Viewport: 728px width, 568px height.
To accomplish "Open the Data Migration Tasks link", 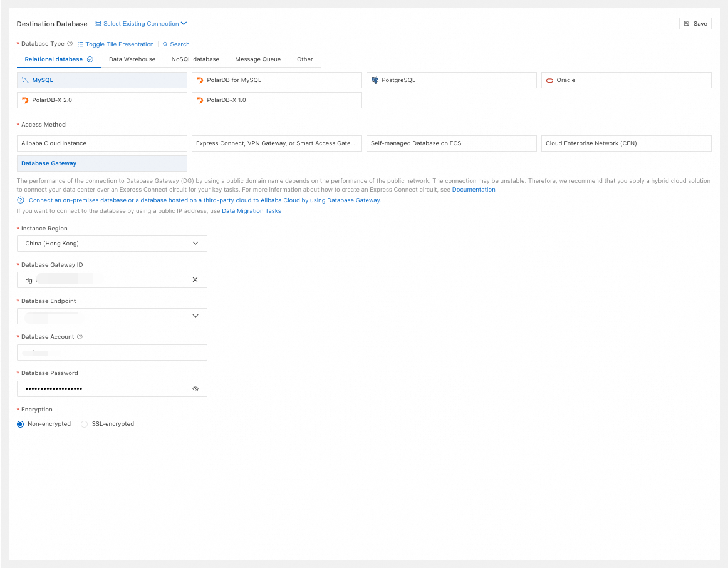I will (251, 211).
